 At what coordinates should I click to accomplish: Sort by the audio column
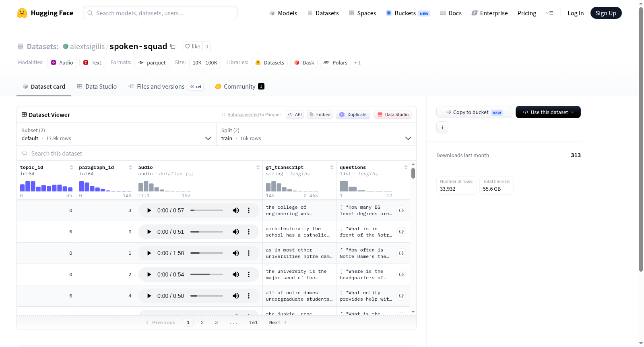[x=258, y=167]
